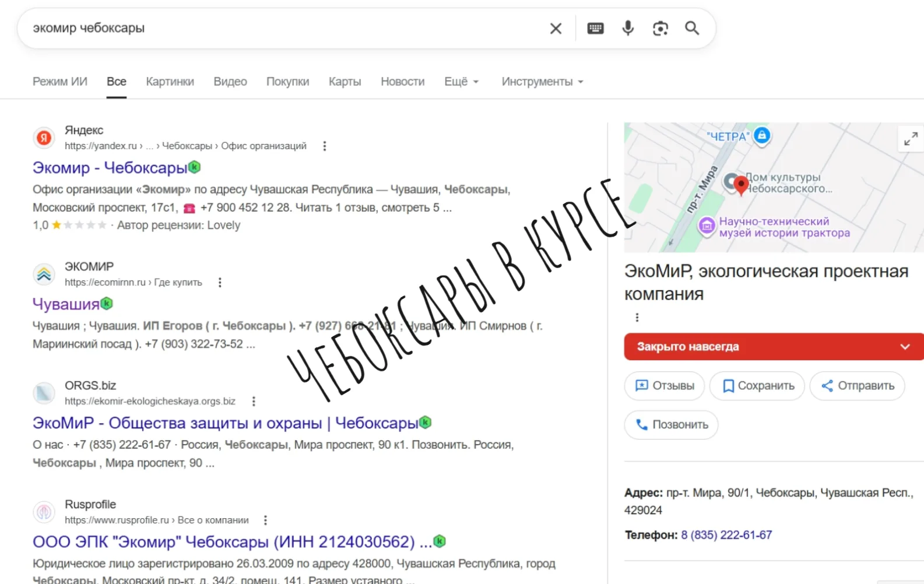The image size is (924, 584).
Task: Open three-dot menu for Yandex result
Action: pos(325,146)
